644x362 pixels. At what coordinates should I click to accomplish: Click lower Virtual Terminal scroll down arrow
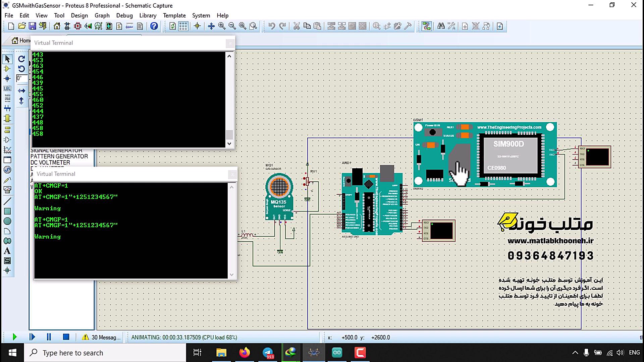232,275
